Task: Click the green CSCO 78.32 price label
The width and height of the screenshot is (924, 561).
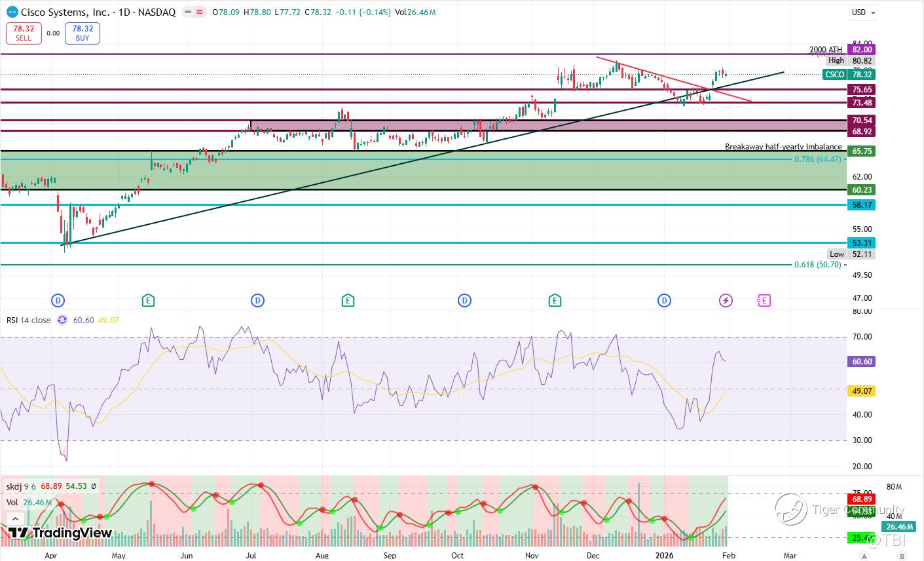Action: click(x=849, y=75)
